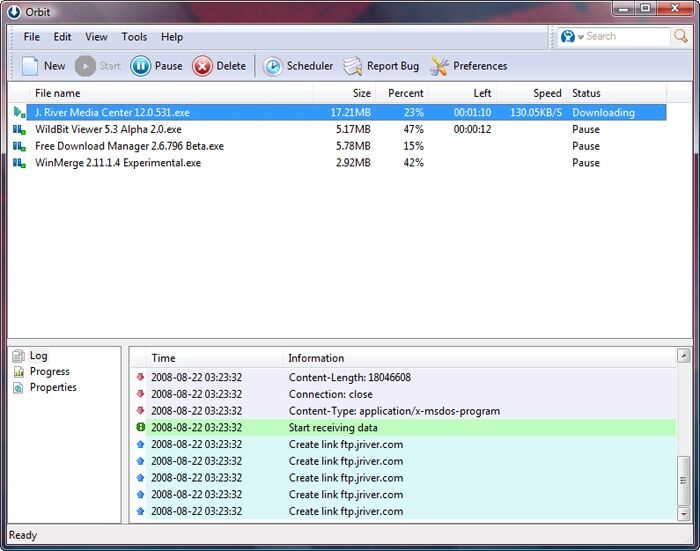Select the Log panel item
This screenshot has width=700, height=551.
pyautogui.click(x=38, y=356)
